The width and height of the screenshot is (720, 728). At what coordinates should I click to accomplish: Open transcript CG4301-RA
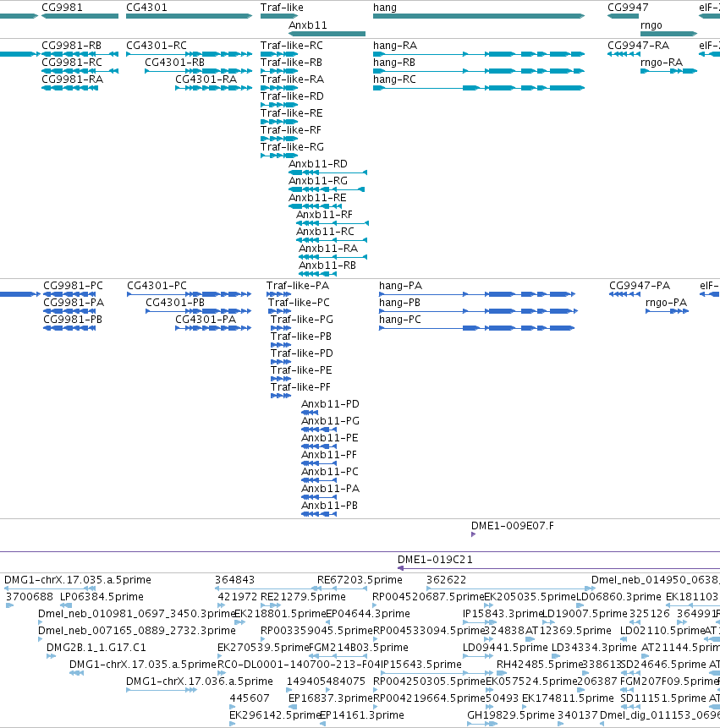click(206, 79)
